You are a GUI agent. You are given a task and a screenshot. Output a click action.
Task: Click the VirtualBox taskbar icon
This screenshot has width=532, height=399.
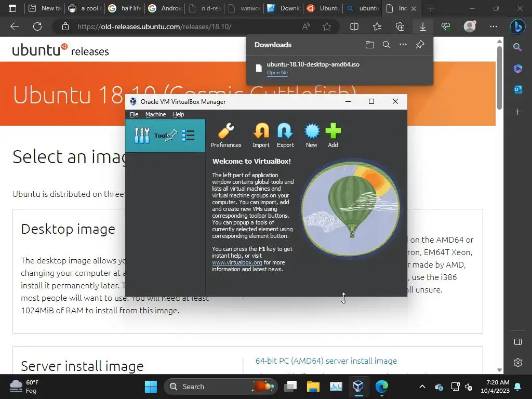[x=358, y=387]
